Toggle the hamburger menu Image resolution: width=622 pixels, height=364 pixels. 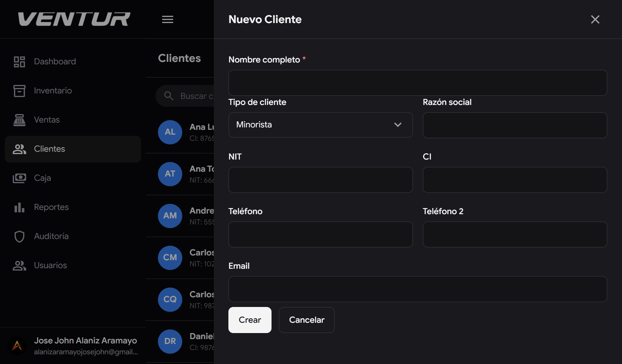[x=167, y=19]
